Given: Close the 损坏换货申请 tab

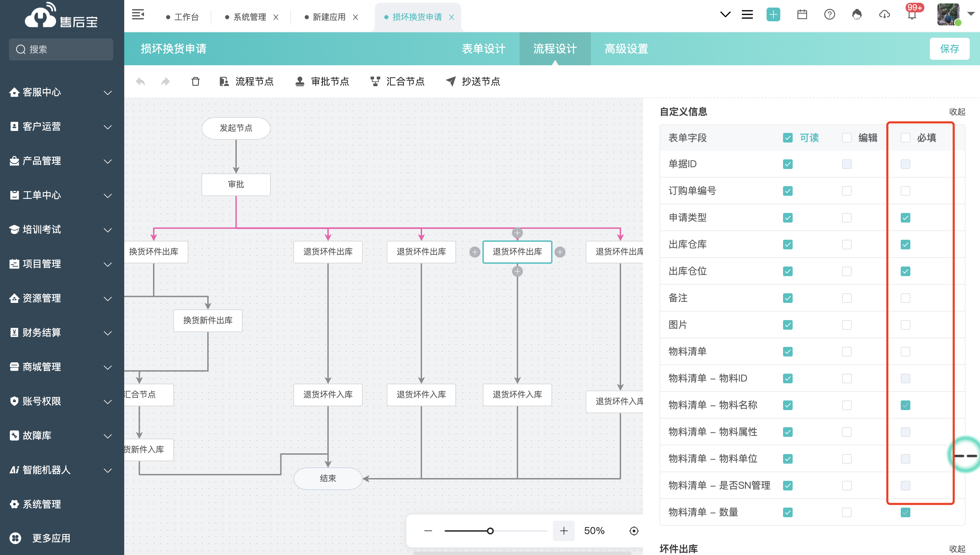Looking at the screenshot, I should 451,17.
